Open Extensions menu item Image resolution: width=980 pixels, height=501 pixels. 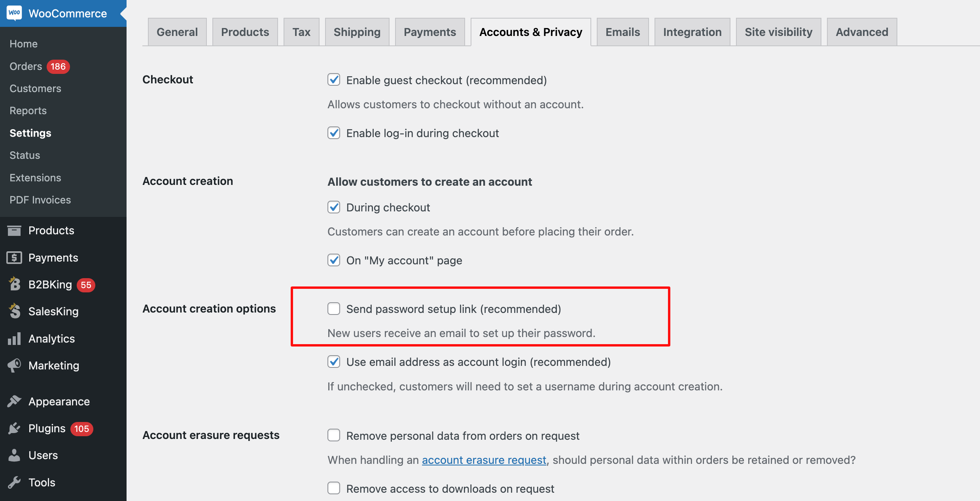[35, 177]
